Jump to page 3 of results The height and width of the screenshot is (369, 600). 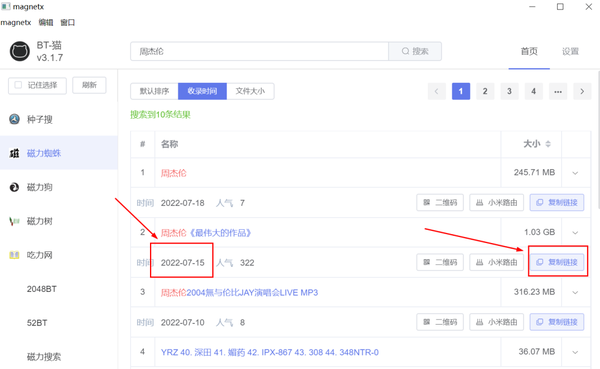coord(509,91)
